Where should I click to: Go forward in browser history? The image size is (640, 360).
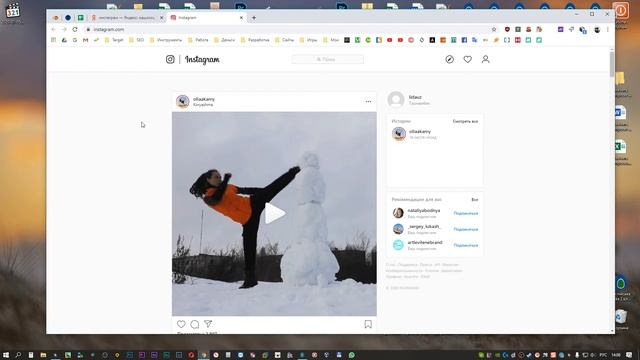coord(64,29)
